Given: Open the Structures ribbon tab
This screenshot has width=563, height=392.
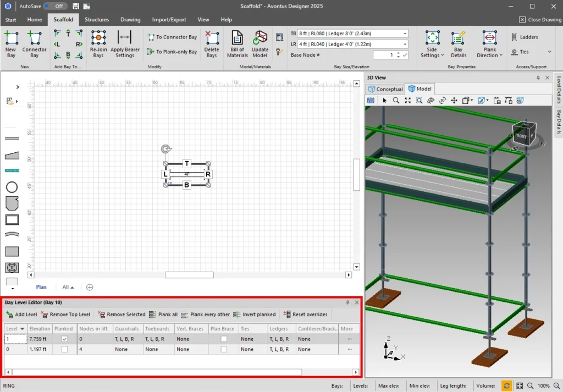Looking at the screenshot, I should [x=97, y=20].
